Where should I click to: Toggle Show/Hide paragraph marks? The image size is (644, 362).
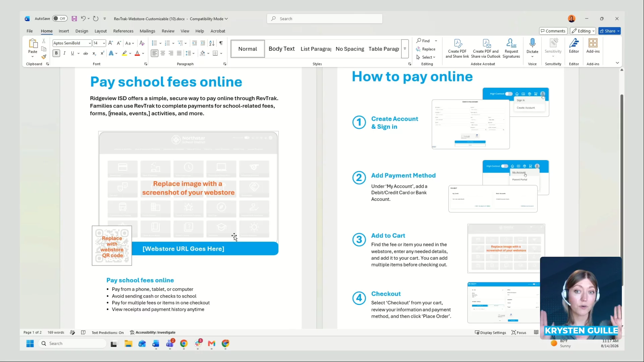(221, 43)
